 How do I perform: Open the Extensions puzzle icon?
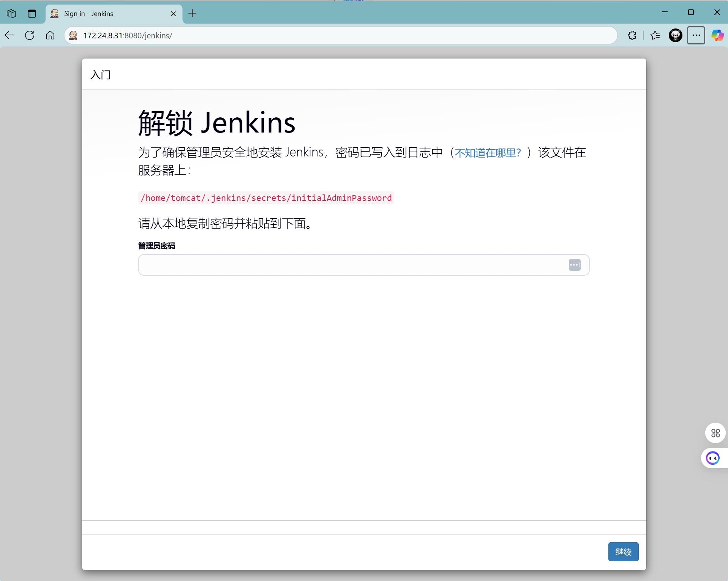(x=632, y=35)
